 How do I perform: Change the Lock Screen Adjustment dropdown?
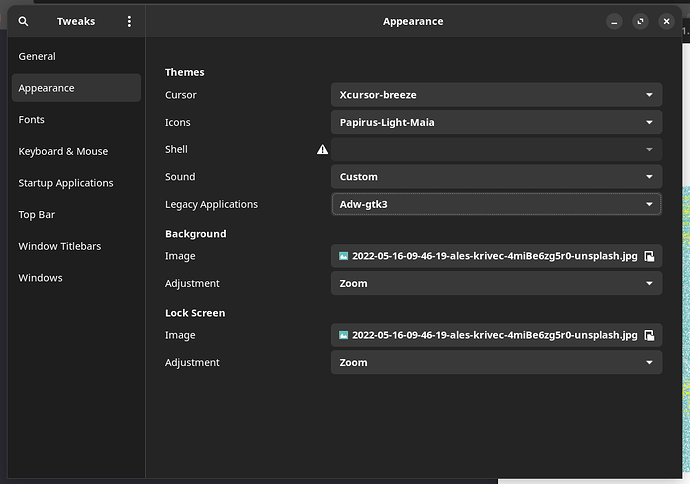[x=496, y=362]
